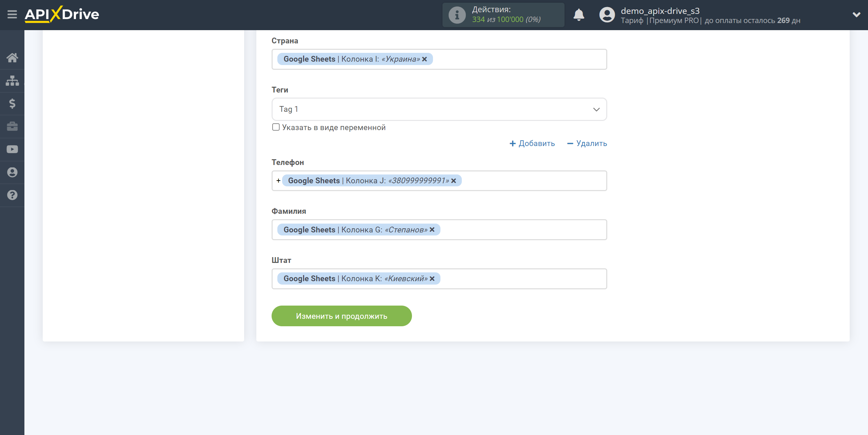Click the actions info icon
The image size is (868, 435).
pyautogui.click(x=457, y=15)
